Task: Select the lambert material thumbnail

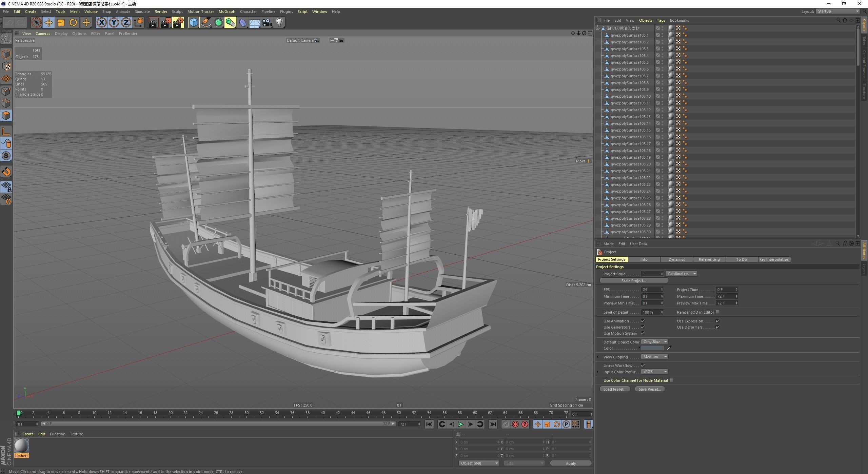Action: [x=21, y=446]
